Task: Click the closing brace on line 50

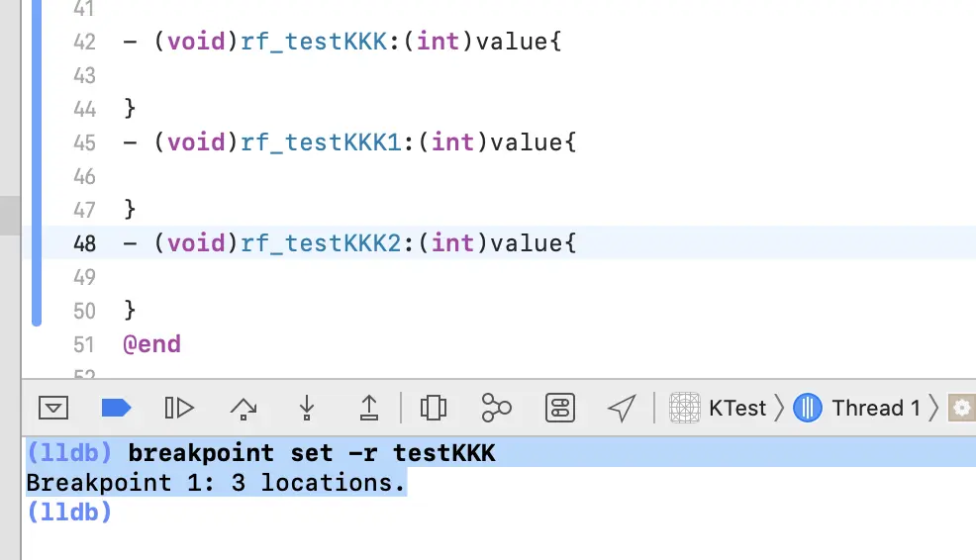Action: 130,310
